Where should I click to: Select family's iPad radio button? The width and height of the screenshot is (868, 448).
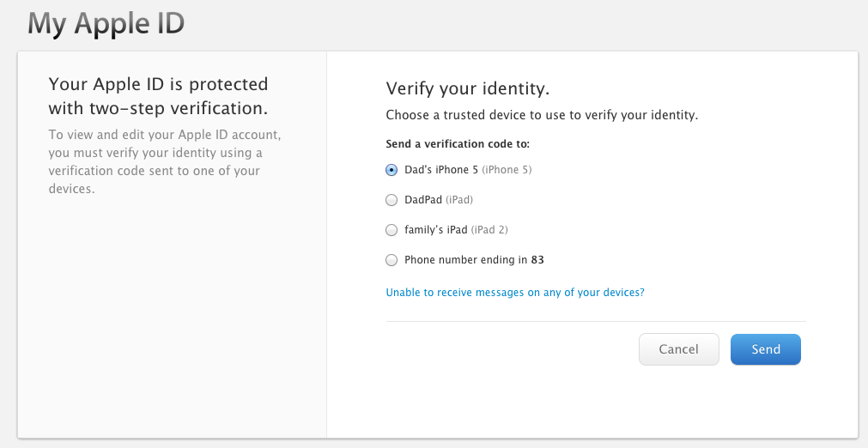(392, 229)
